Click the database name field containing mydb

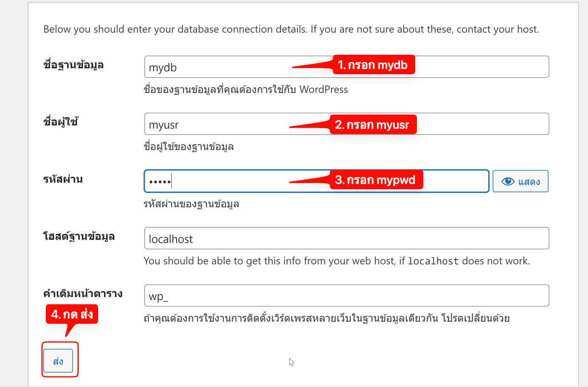(221, 67)
